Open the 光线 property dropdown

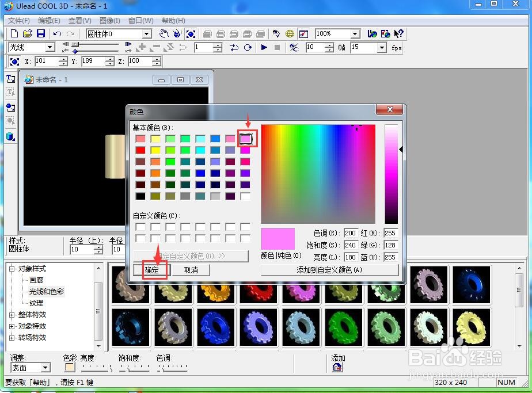point(50,47)
